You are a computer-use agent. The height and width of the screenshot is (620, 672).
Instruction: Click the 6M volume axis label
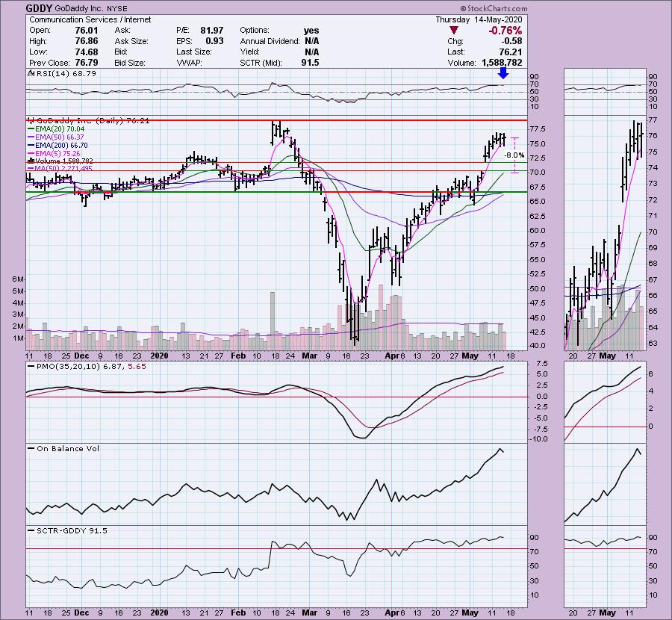coord(18,279)
